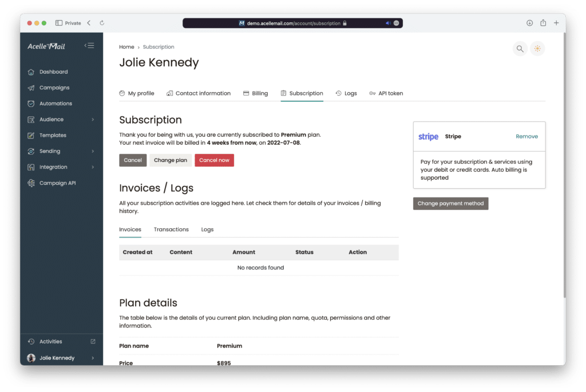Remove the Stripe payment method

526,137
